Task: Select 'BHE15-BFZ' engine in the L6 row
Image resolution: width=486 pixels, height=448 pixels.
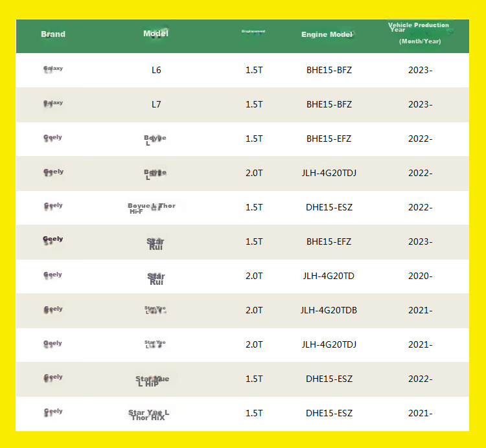Action: click(329, 71)
